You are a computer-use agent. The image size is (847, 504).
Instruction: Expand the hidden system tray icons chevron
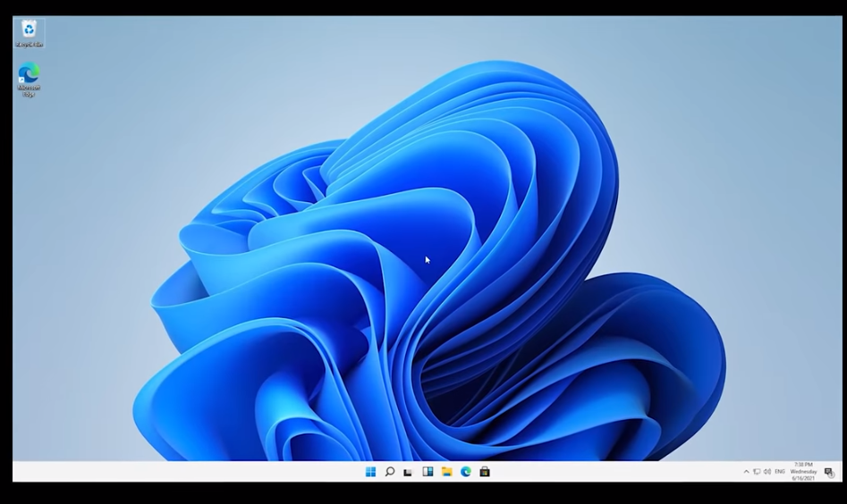[x=747, y=472]
